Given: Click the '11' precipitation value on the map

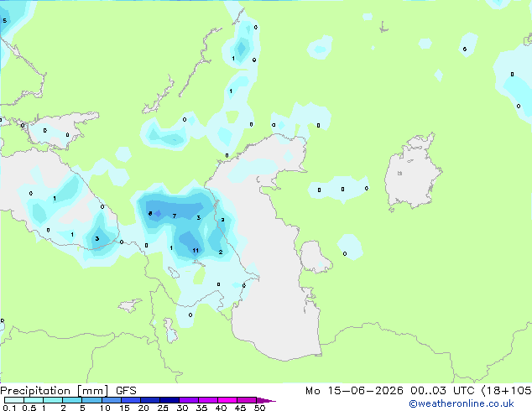Looking at the screenshot, I should tap(196, 251).
